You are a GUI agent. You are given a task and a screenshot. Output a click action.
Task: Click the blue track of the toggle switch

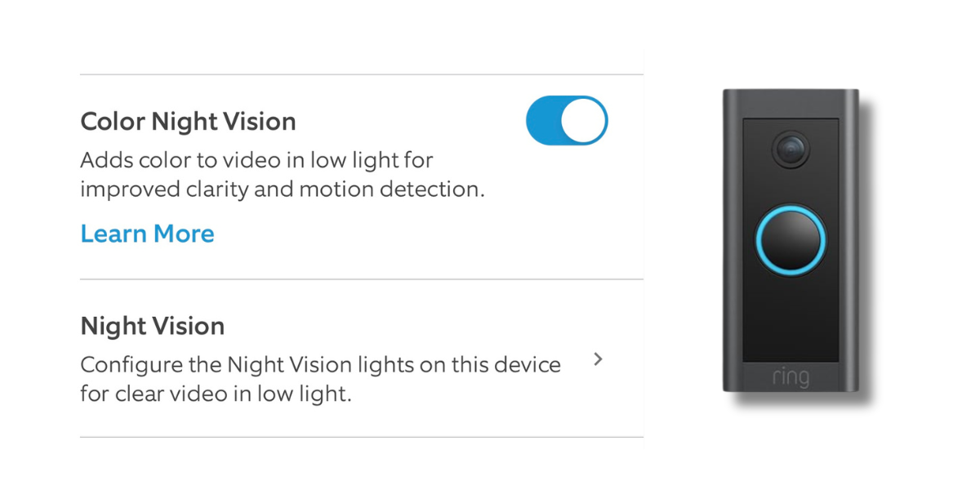pyautogui.click(x=542, y=121)
